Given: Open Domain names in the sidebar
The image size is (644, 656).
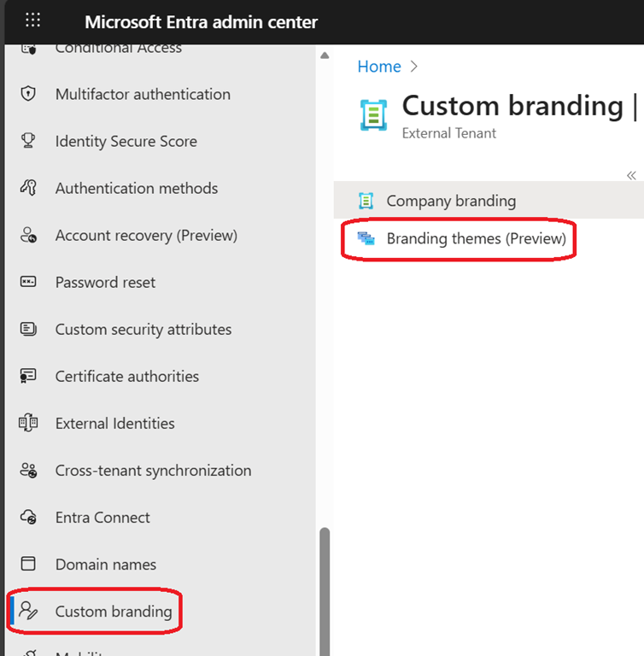Looking at the screenshot, I should click(105, 565).
